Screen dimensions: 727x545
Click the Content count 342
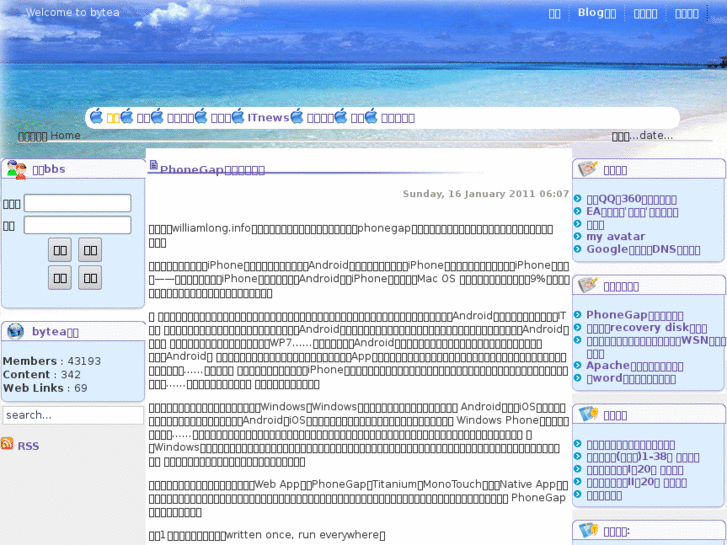[x=70, y=375]
